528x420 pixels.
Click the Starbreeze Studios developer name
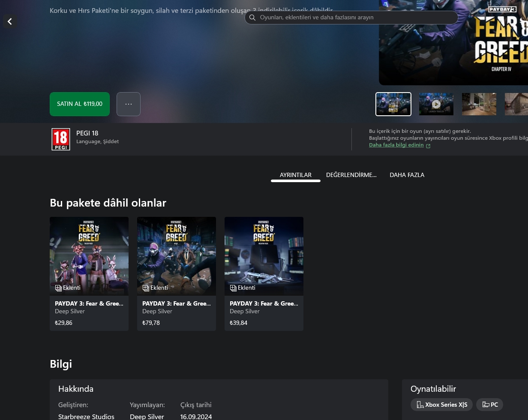[86, 417]
